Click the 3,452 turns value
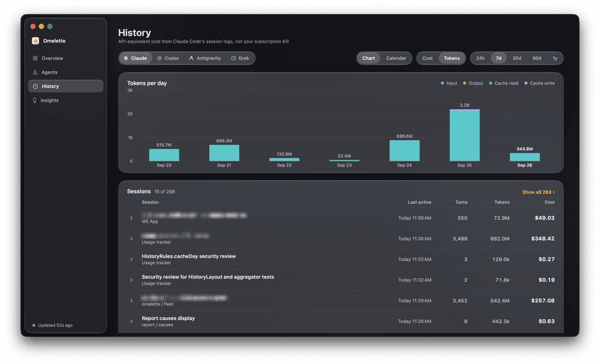Image resolution: width=600 pixels, height=364 pixels. click(x=460, y=301)
